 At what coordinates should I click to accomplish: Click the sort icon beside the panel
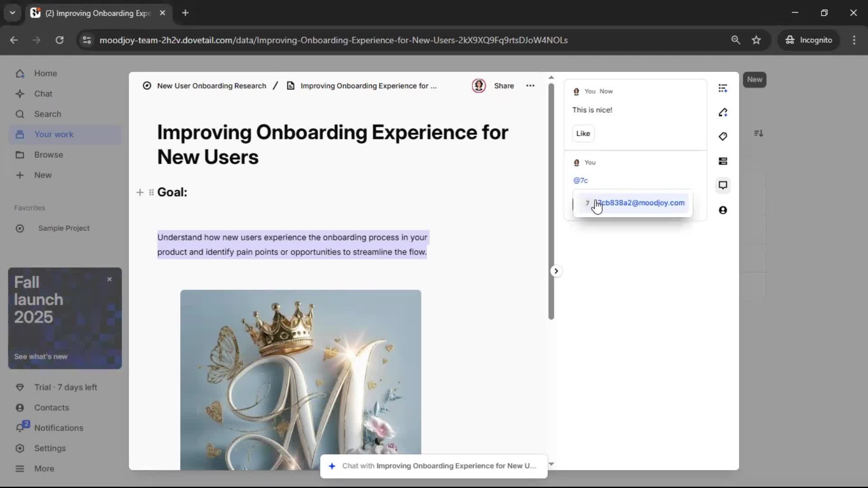[x=758, y=133]
